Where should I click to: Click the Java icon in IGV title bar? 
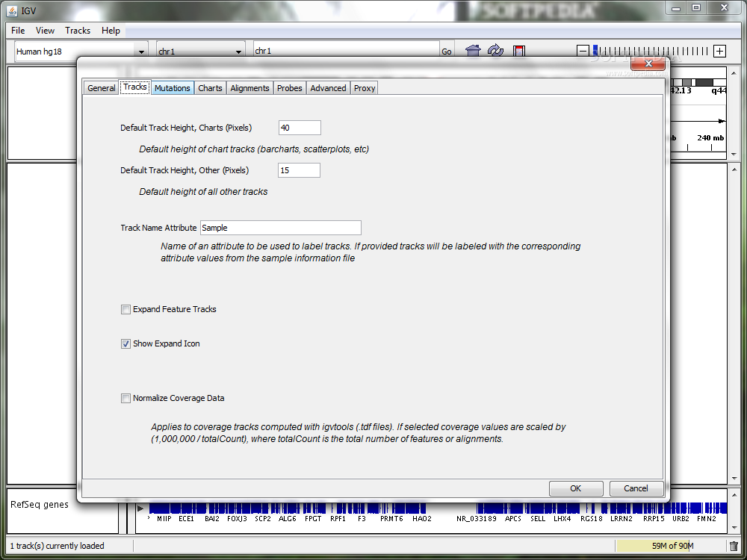13,10
